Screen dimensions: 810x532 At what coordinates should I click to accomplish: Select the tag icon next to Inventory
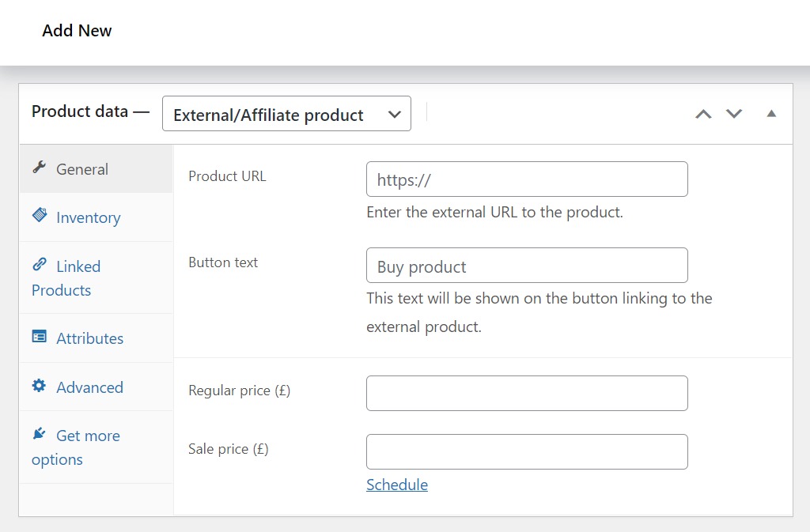coord(41,217)
